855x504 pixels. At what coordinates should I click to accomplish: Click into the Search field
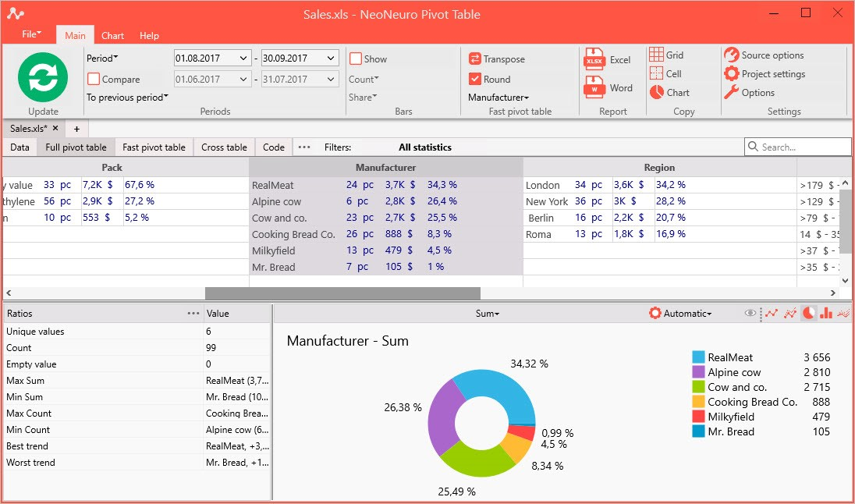(797, 147)
